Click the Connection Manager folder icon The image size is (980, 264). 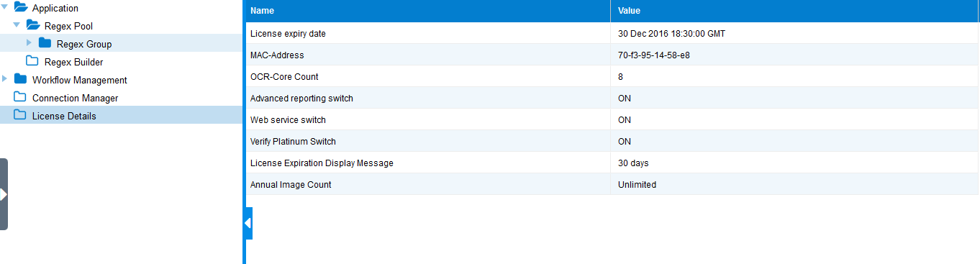(20, 98)
